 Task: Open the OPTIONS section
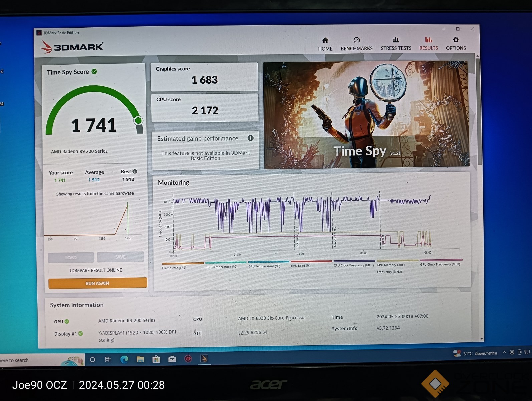(456, 44)
